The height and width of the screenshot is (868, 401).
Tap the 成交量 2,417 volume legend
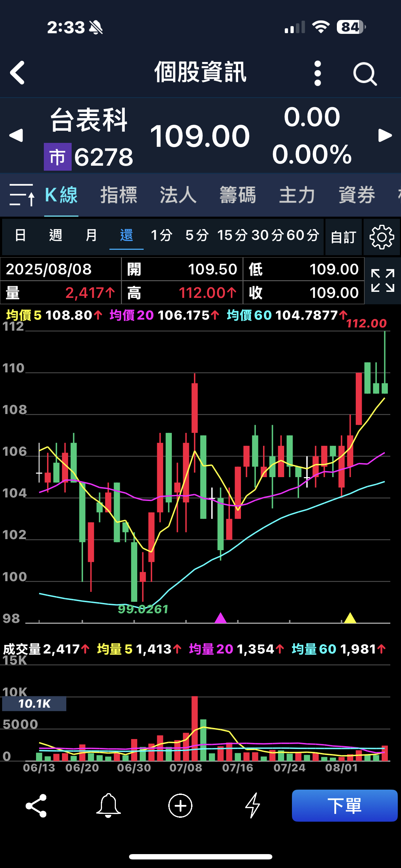(46, 649)
